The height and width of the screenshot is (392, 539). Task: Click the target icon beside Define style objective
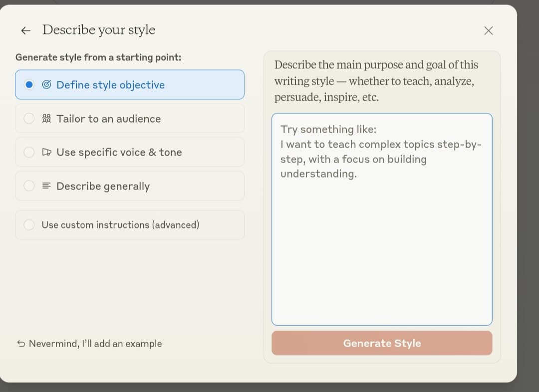46,84
